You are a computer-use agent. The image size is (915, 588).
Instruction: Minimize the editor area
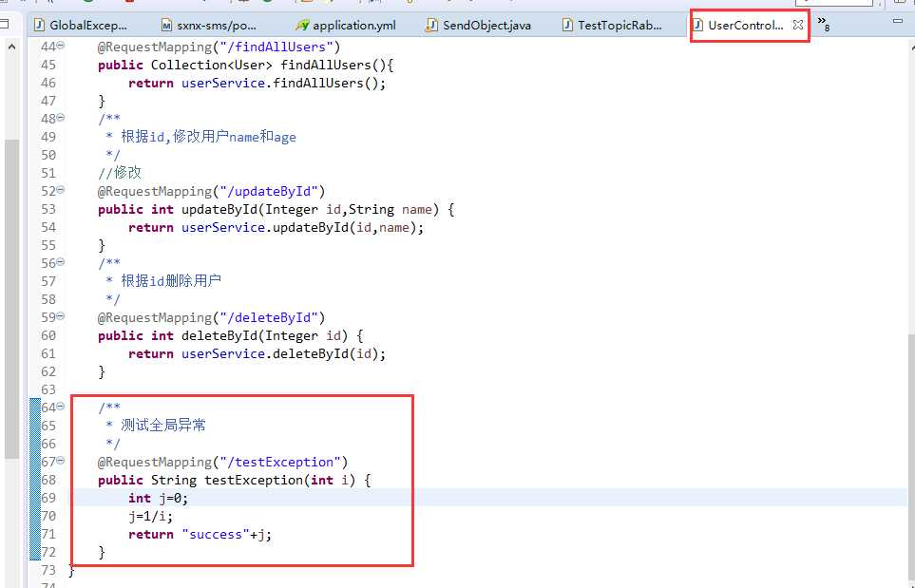pos(898,21)
